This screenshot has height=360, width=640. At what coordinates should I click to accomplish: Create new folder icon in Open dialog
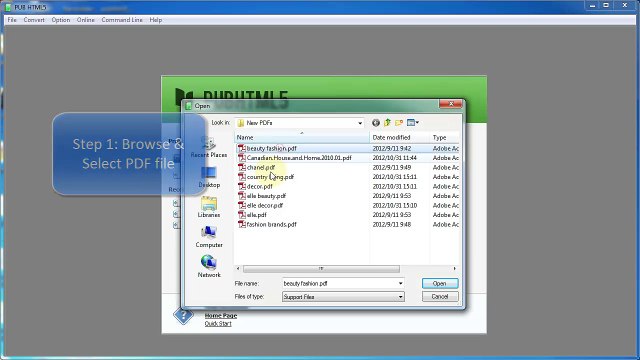(399, 122)
